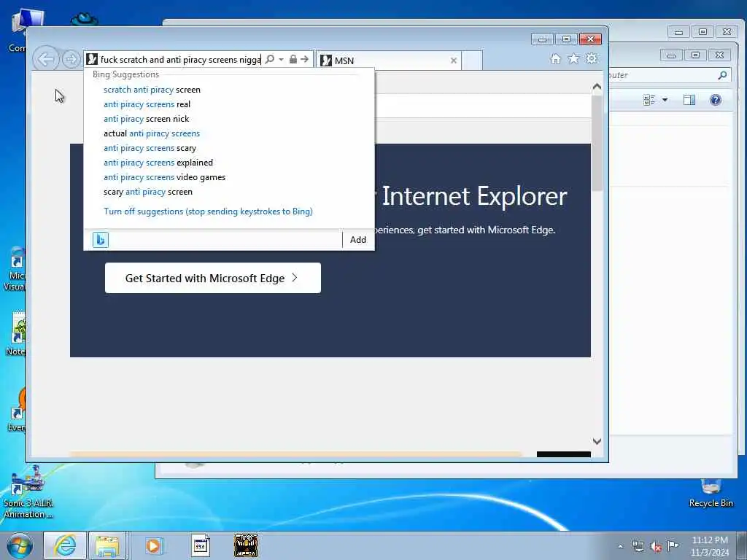Open Help icon in Explorer window
This screenshot has width=747, height=560.
715,100
